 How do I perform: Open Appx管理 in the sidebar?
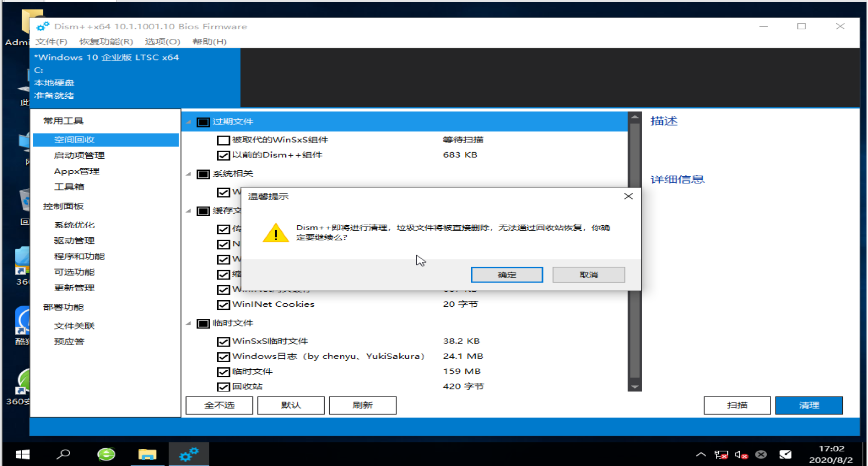pos(77,171)
